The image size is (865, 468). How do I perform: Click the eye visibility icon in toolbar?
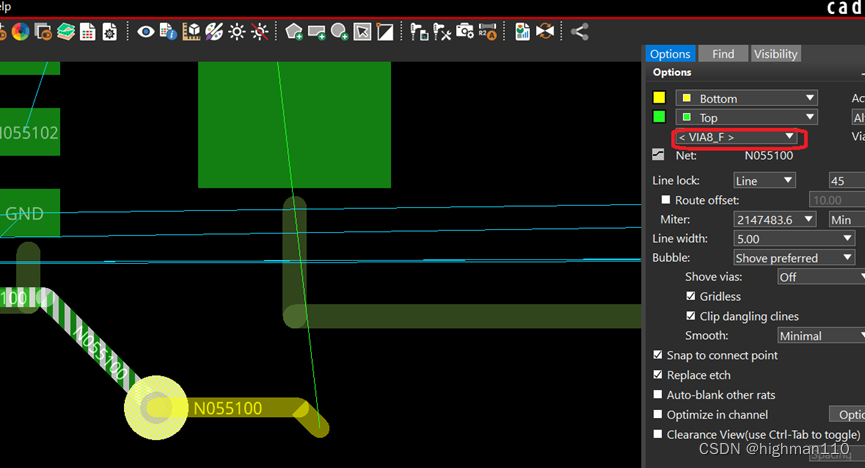pos(146,32)
